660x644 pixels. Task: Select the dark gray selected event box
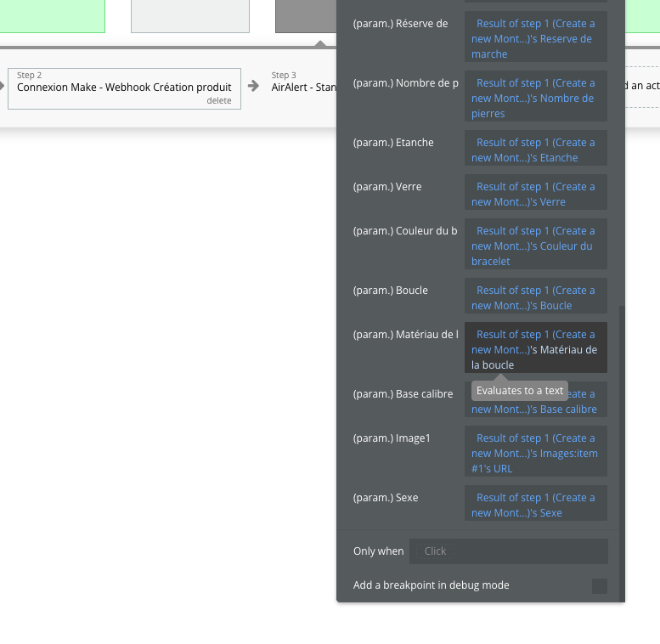point(306,16)
